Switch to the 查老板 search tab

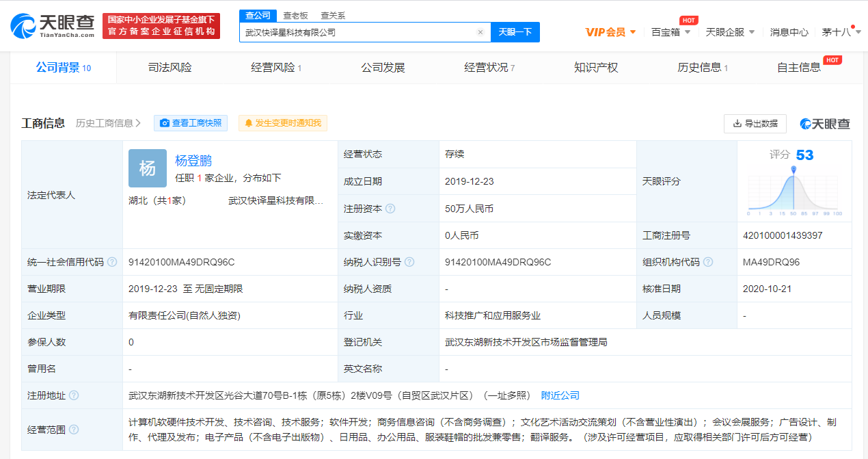pos(295,15)
